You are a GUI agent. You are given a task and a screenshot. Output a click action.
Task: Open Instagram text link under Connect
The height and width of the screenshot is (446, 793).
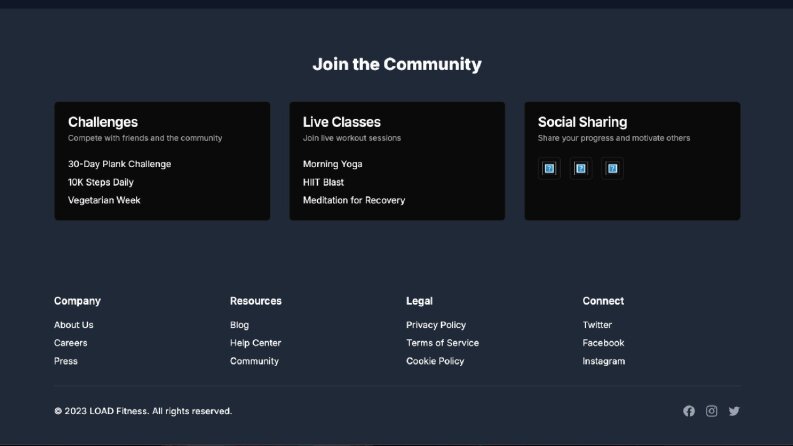click(604, 361)
